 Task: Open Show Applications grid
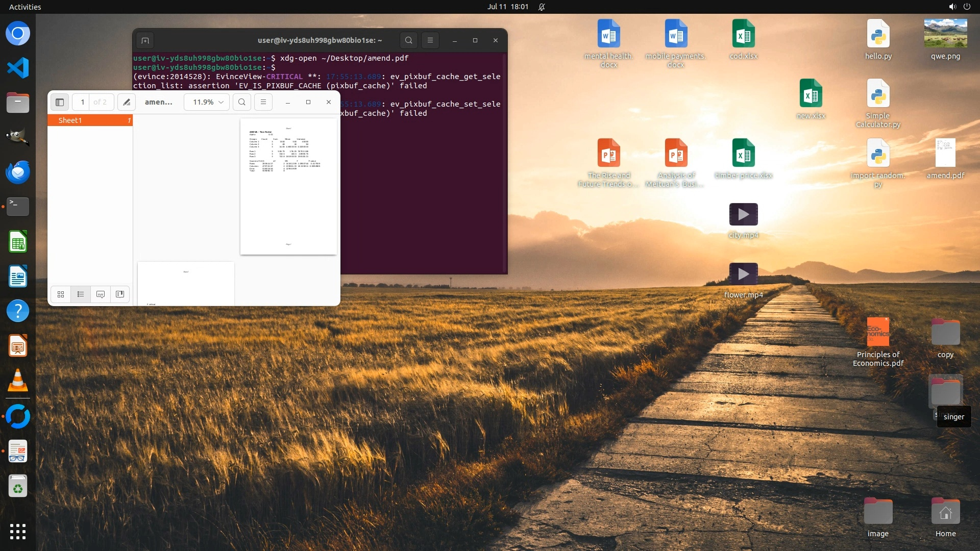18,532
